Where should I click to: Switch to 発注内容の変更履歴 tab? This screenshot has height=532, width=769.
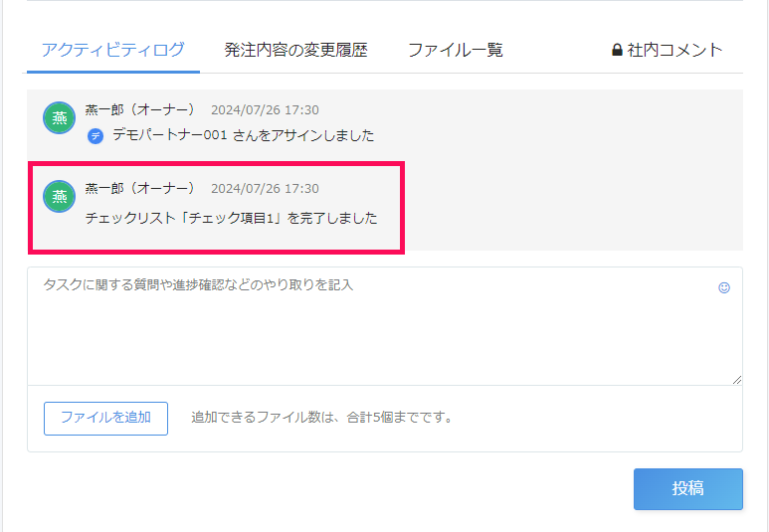coord(295,50)
